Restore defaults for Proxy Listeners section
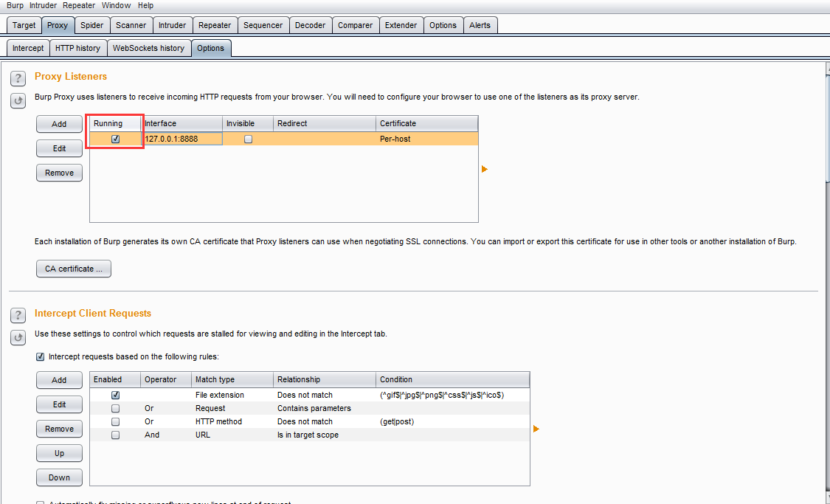 coord(18,100)
